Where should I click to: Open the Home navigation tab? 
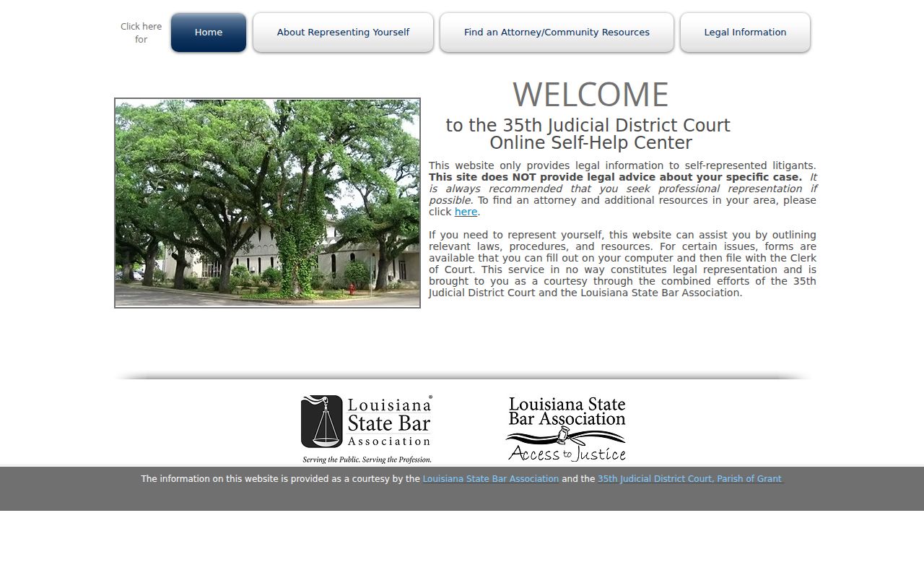209,33
